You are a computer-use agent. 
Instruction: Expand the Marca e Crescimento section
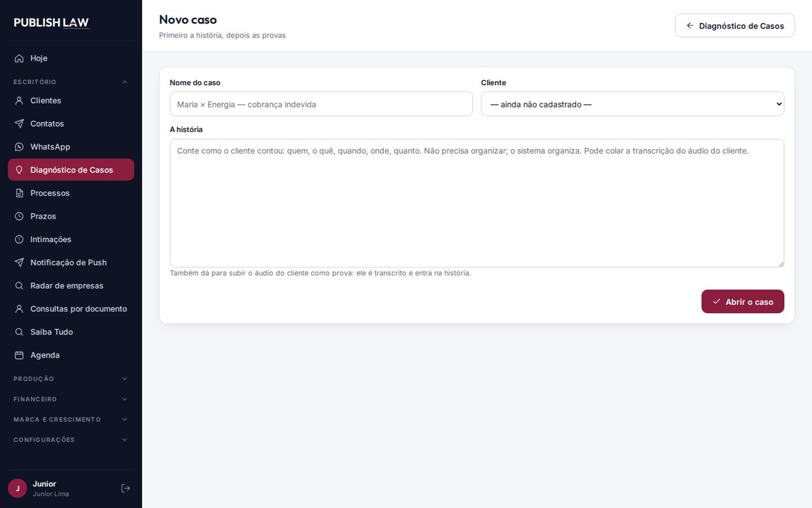(x=71, y=420)
